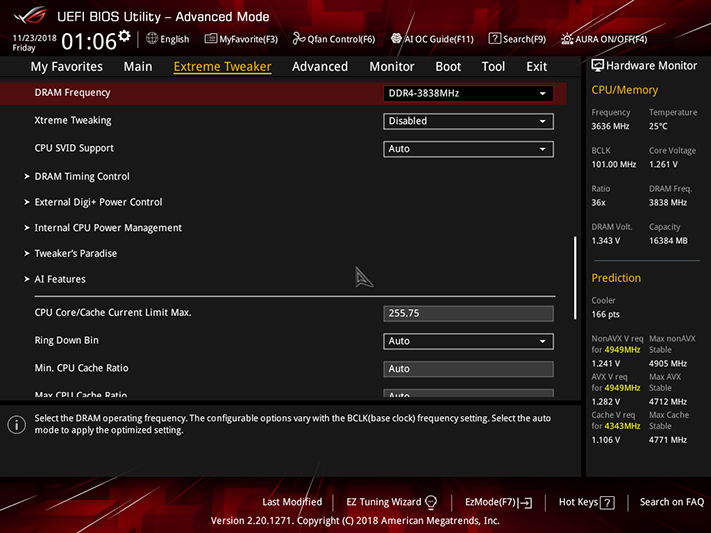Click the 16384 MB capacity value

(x=668, y=240)
